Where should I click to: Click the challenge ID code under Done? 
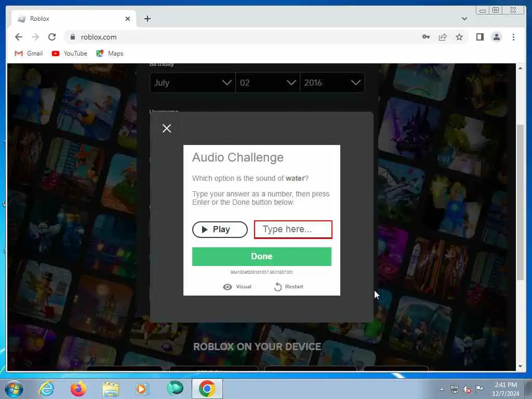pyautogui.click(x=262, y=272)
